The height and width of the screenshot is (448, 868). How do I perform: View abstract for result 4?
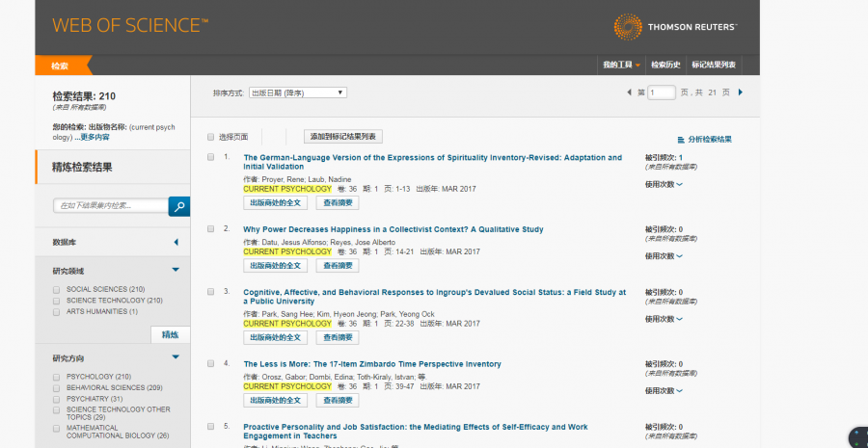click(x=338, y=401)
